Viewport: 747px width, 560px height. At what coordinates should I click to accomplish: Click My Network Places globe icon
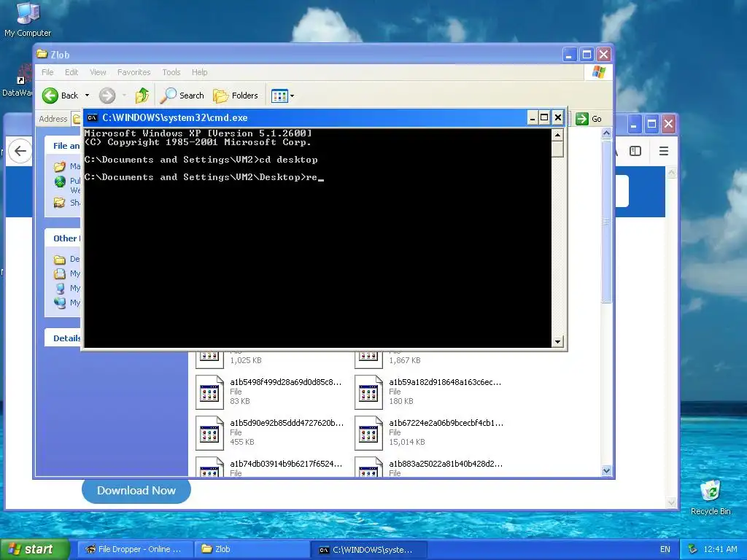(60, 303)
